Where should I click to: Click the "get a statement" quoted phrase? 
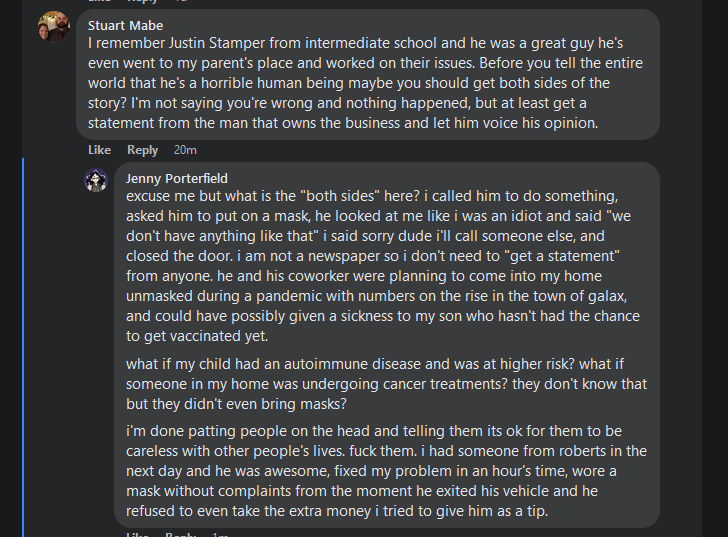(519, 255)
